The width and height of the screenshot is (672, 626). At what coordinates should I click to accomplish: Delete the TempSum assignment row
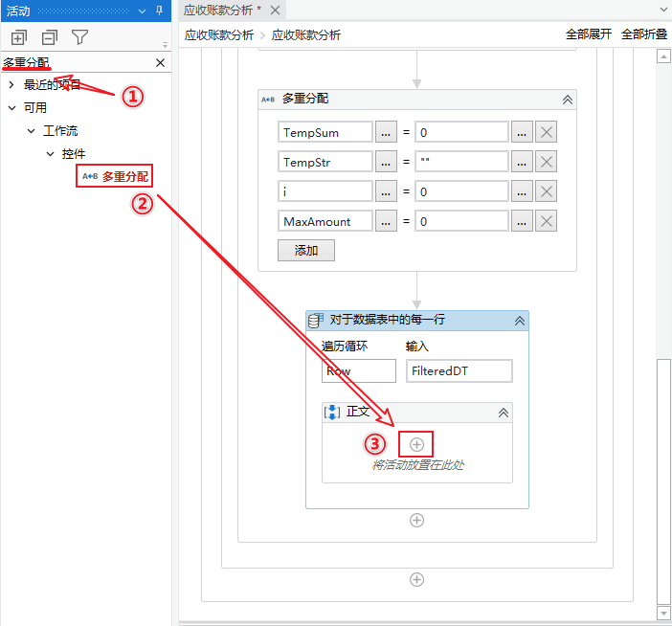coord(546,132)
